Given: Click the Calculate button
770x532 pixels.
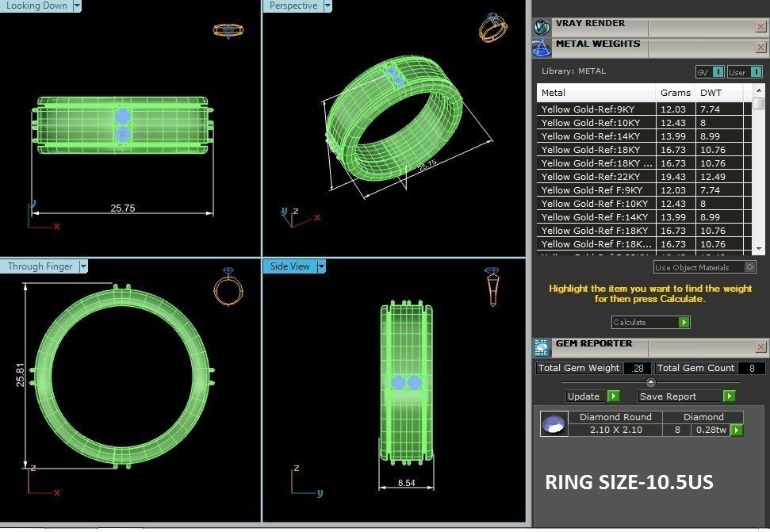Looking at the screenshot, I should 651,323.
